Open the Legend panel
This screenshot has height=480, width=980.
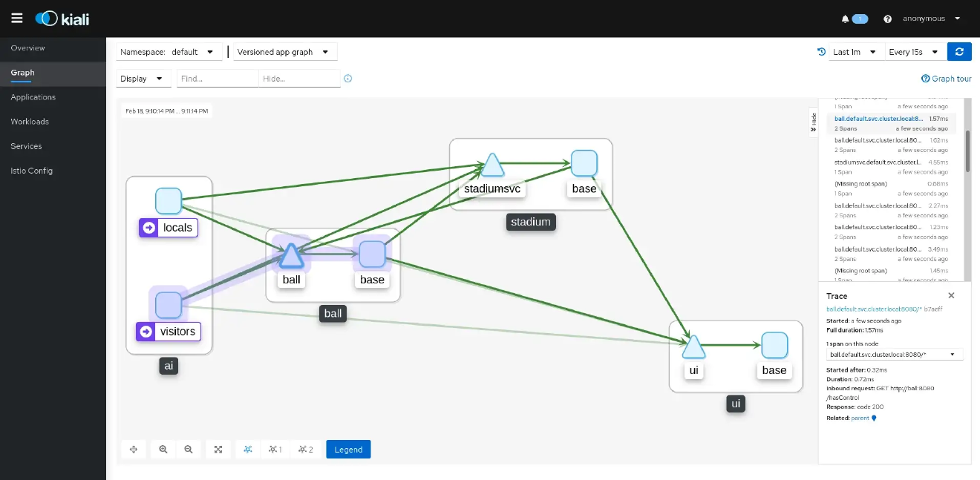point(347,449)
